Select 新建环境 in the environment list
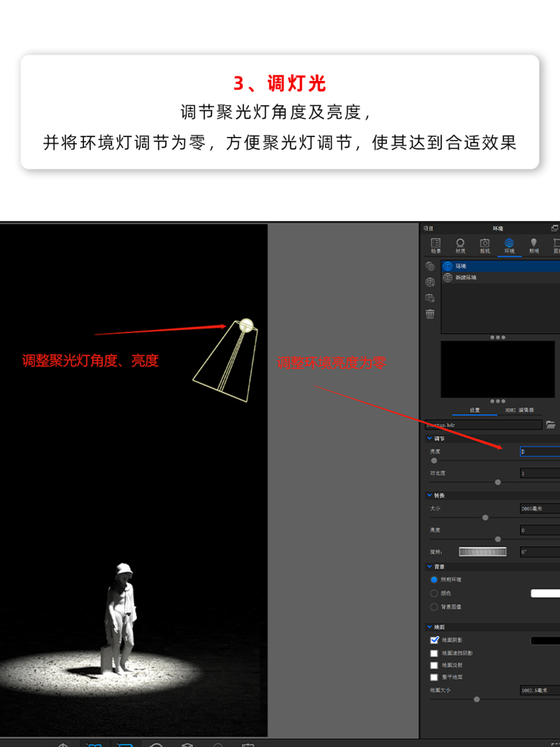Screen dimensions: 560x747 (465, 278)
